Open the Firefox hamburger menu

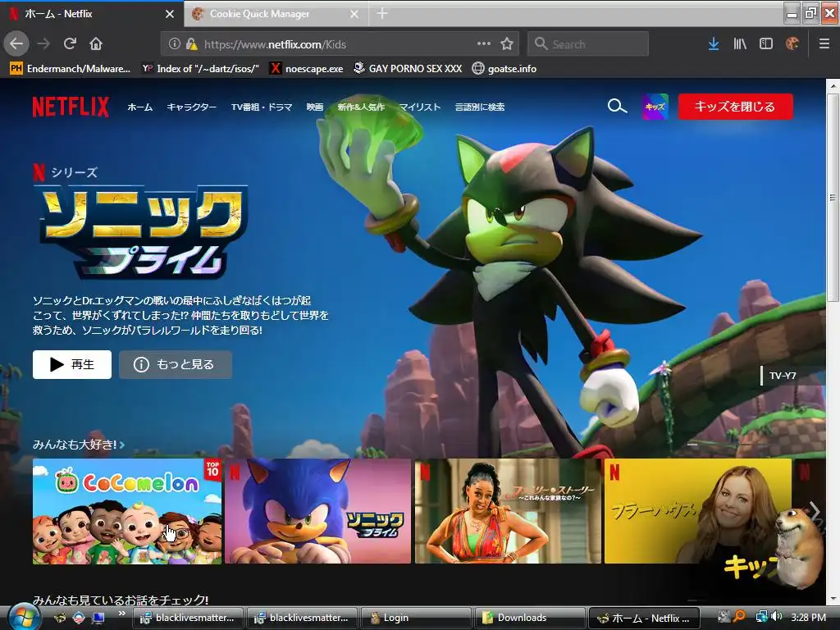(x=824, y=44)
